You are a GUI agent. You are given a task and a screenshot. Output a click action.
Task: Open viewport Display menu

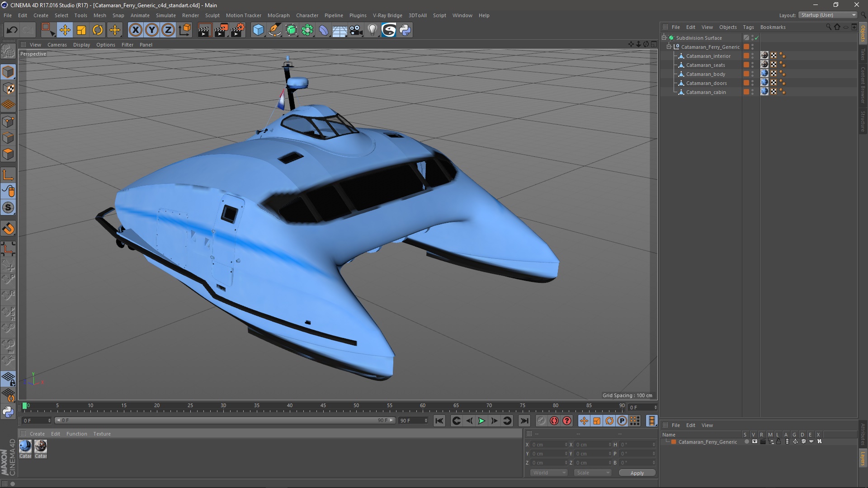(x=81, y=45)
